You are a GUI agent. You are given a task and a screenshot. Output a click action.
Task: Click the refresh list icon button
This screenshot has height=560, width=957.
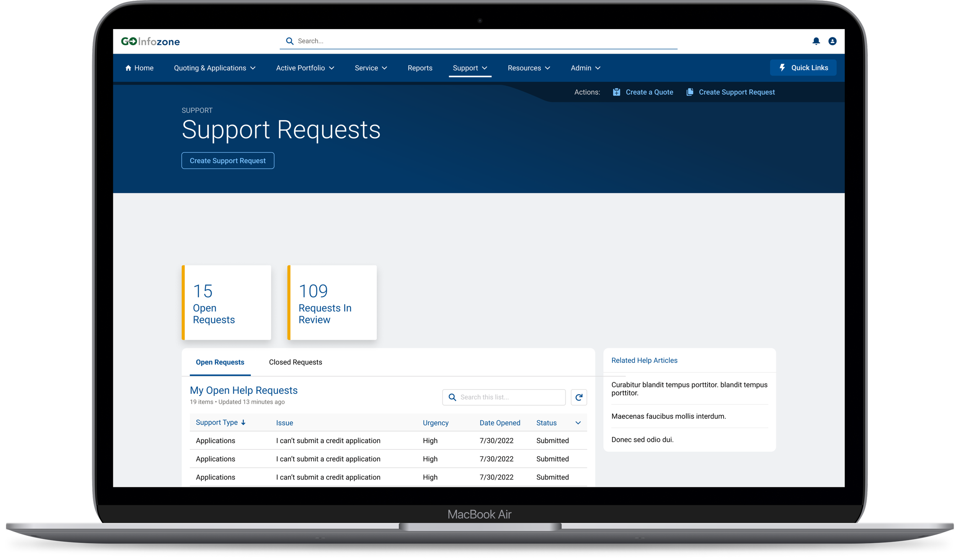click(x=578, y=397)
